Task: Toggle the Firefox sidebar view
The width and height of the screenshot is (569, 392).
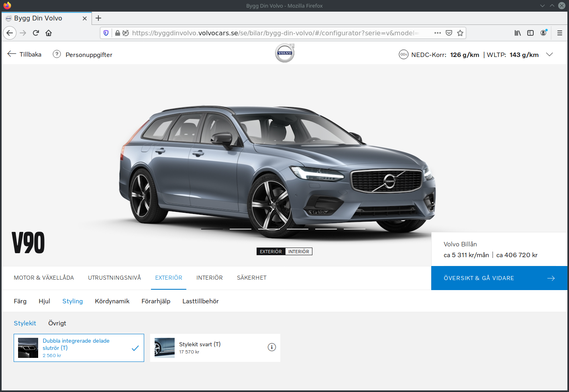Action: point(530,33)
